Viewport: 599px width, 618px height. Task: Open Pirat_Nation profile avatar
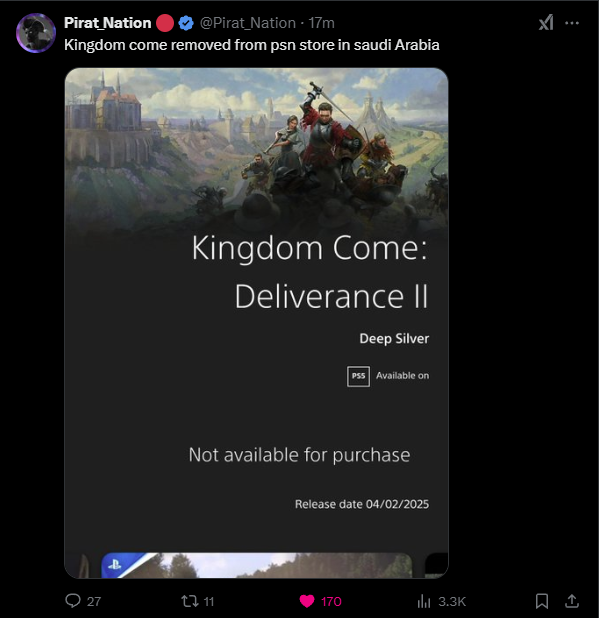[x=36, y=33]
